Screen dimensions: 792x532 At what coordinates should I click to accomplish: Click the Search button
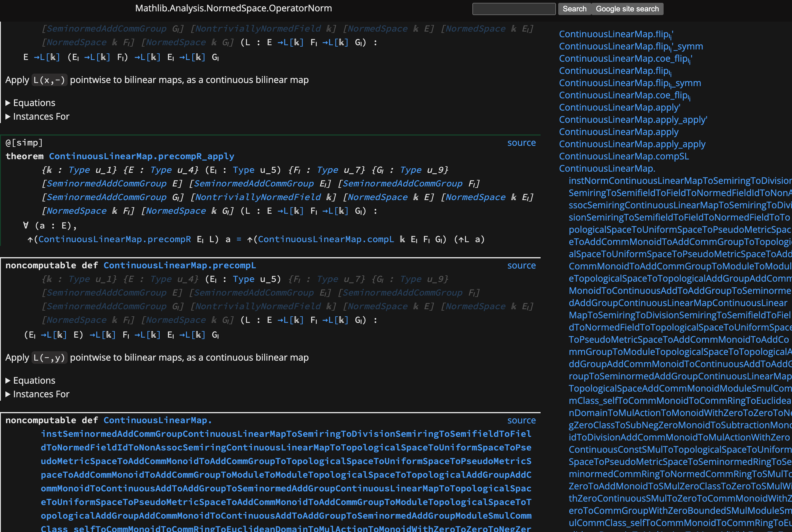(574, 9)
